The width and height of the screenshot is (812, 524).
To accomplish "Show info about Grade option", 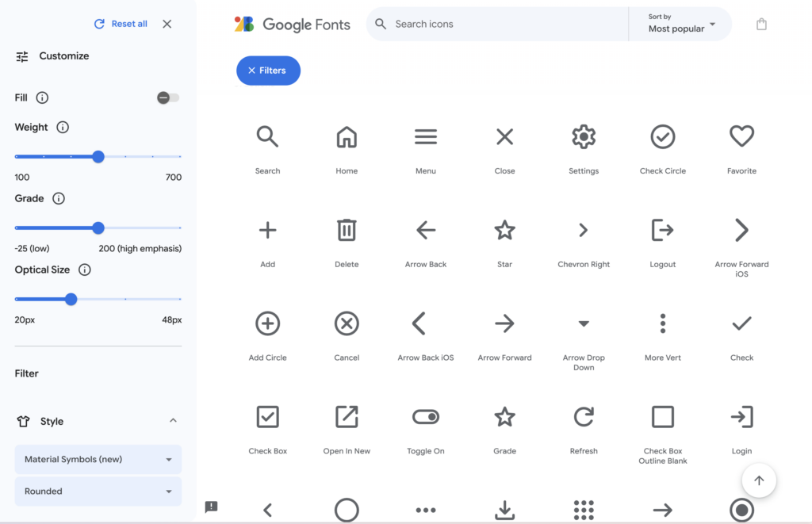I will (x=59, y=198).
